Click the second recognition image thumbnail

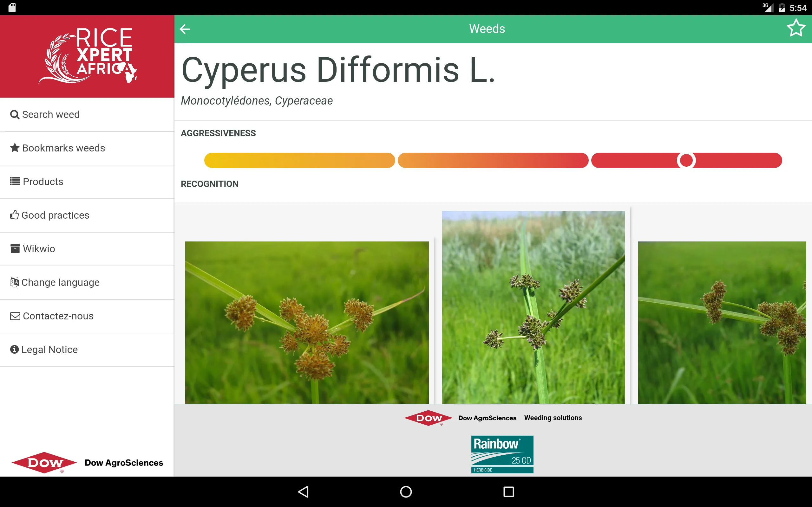coord(533,307)
